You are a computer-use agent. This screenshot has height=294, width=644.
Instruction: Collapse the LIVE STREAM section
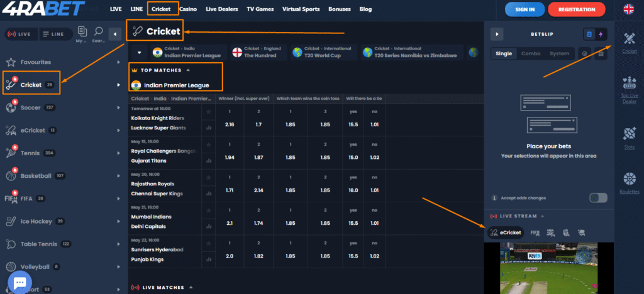(x=542, y=216)
